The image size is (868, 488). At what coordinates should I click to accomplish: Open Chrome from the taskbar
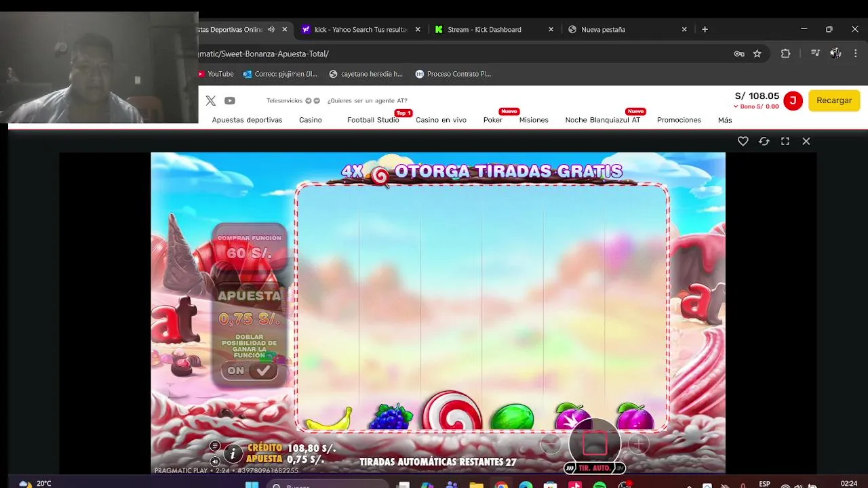(501, 485)
